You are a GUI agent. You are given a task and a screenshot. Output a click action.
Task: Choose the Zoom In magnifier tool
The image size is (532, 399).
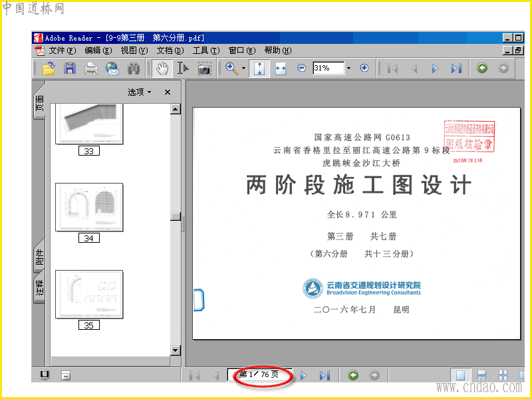pyautogui.click(x=231, y=68)
